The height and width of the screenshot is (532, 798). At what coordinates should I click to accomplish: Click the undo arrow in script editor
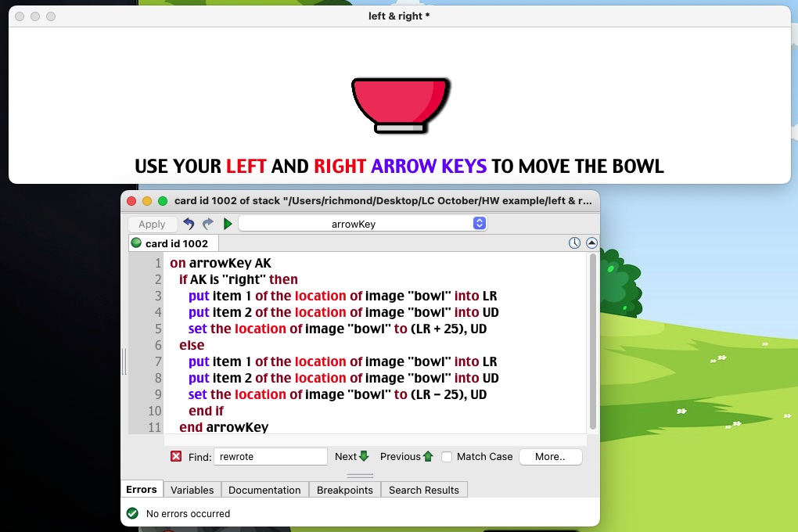pos(189,224)
